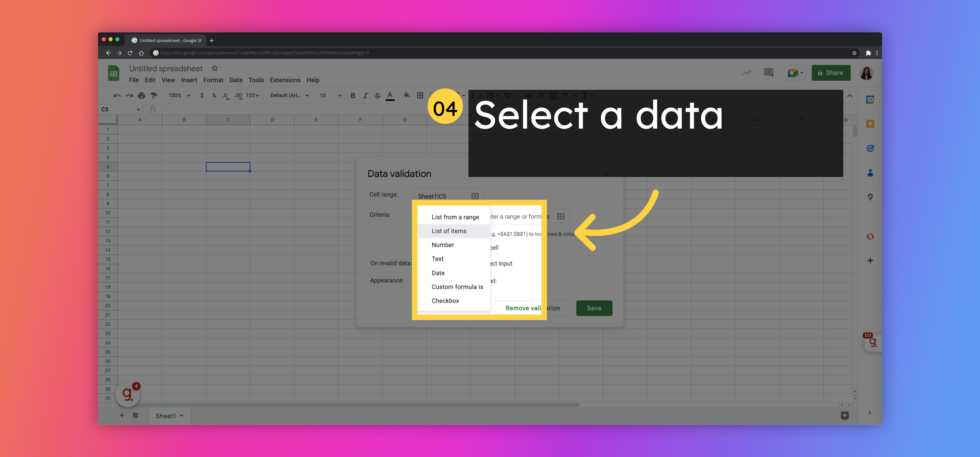Choose Checkbox criteria option
Image resolution: width=980 pixels, height=457 pixels.
pos(454,301)
